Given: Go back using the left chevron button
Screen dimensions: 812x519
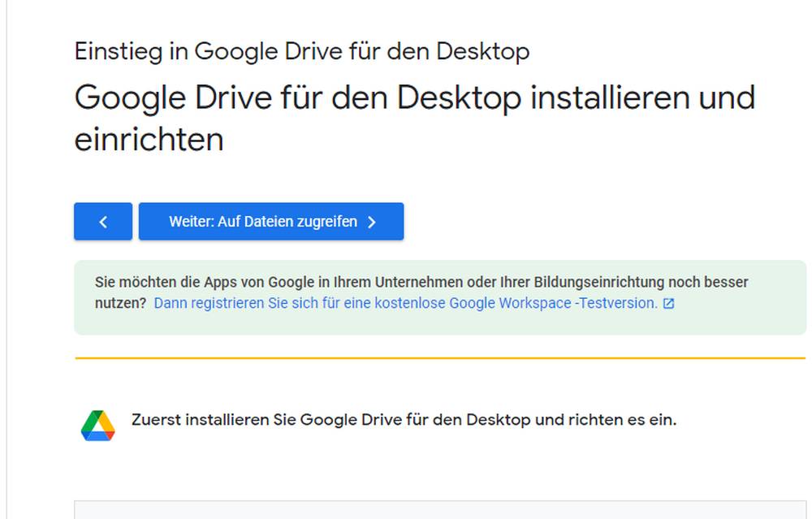Looking at the screenshot, I should (x=103, y=222).
